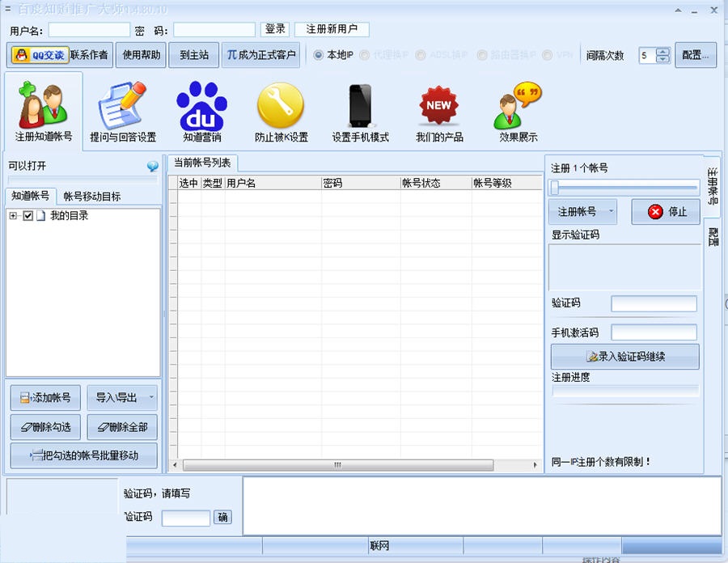Click the 手机激活码 input field
The image size is (728, 563).
coord(654,332)
